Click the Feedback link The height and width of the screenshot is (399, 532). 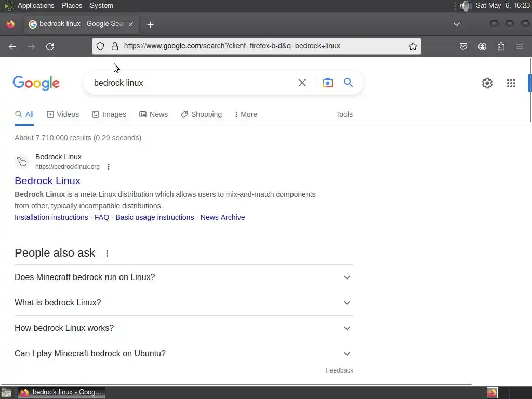coord(339,370)
